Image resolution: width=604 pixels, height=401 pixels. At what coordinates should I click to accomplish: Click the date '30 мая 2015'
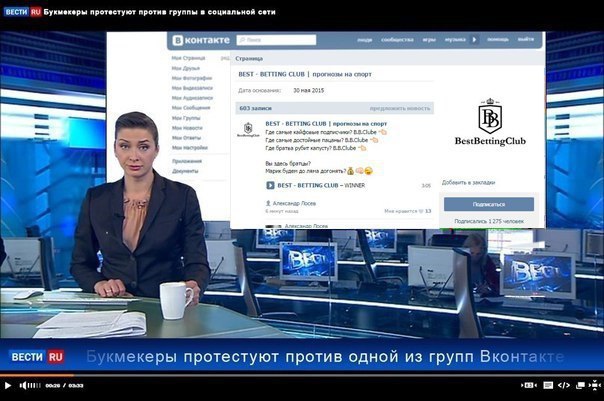point(309,91)
